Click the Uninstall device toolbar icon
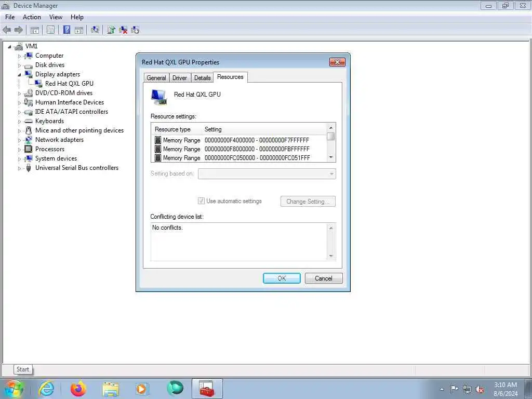Image resolution: width=532 pixels, height=399 pixels. point(123,30)
